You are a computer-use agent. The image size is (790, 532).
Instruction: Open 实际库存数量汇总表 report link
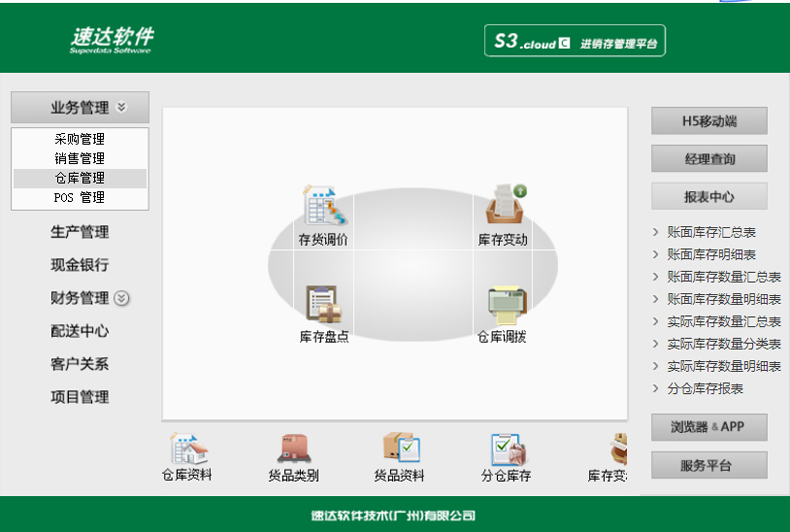pos(724,321)
